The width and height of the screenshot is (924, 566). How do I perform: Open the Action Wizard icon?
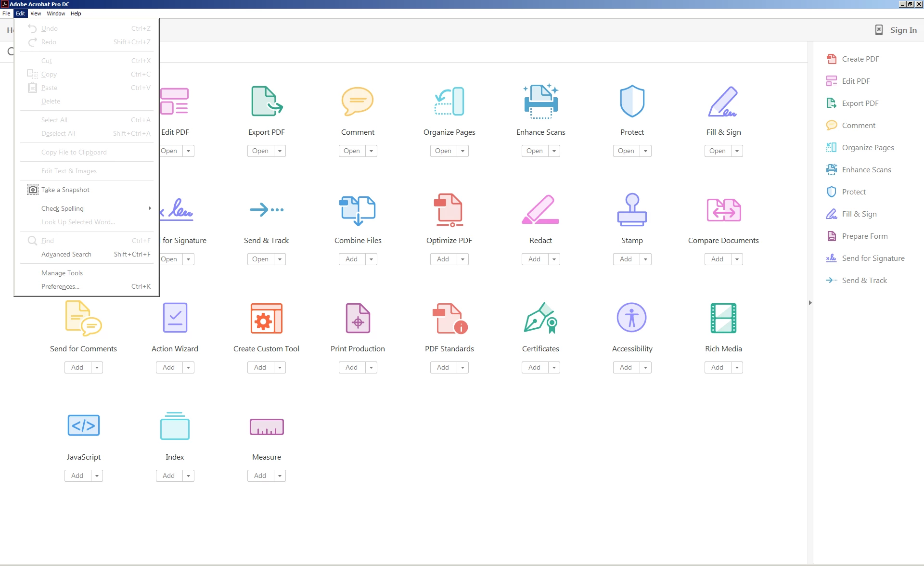(x=175, y=318)
